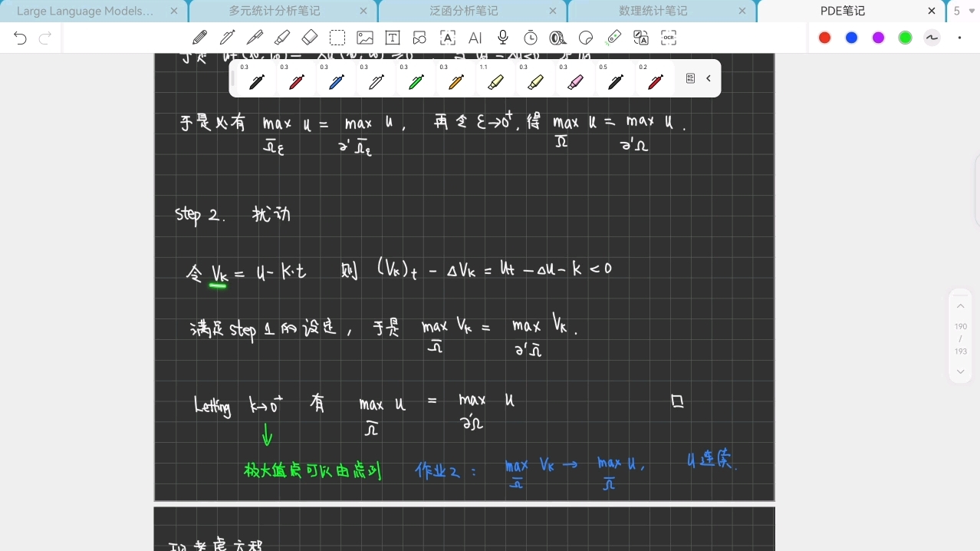
Task: Collapse the floating pen presets bar
Action: point(709,78)
